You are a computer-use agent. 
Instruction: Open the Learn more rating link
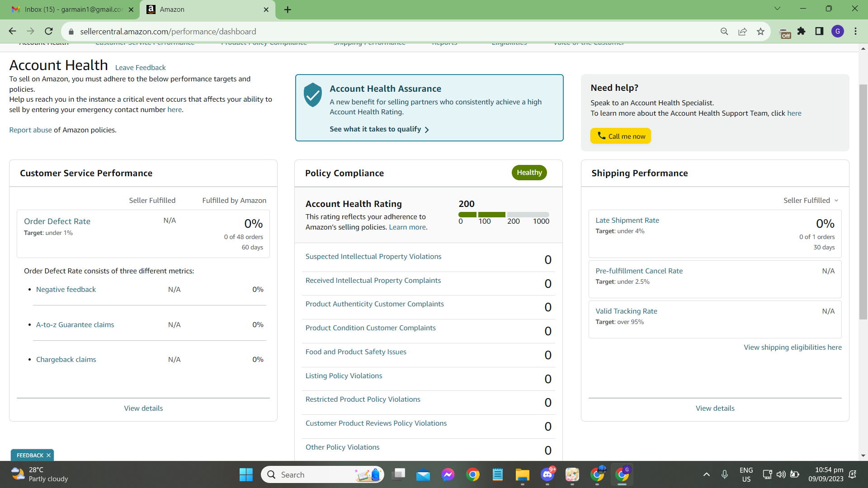click(407, 227)
